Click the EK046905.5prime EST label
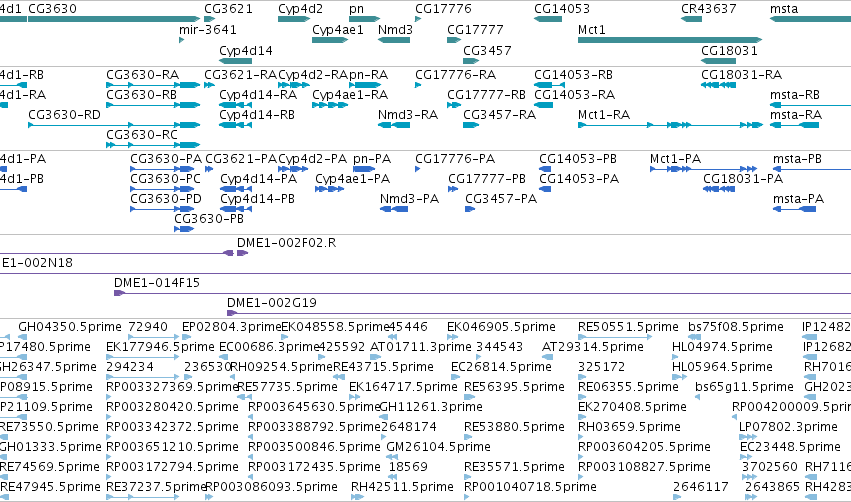Image resolution: width=851 pixels, height=502 pixels. tap(501, 327)
